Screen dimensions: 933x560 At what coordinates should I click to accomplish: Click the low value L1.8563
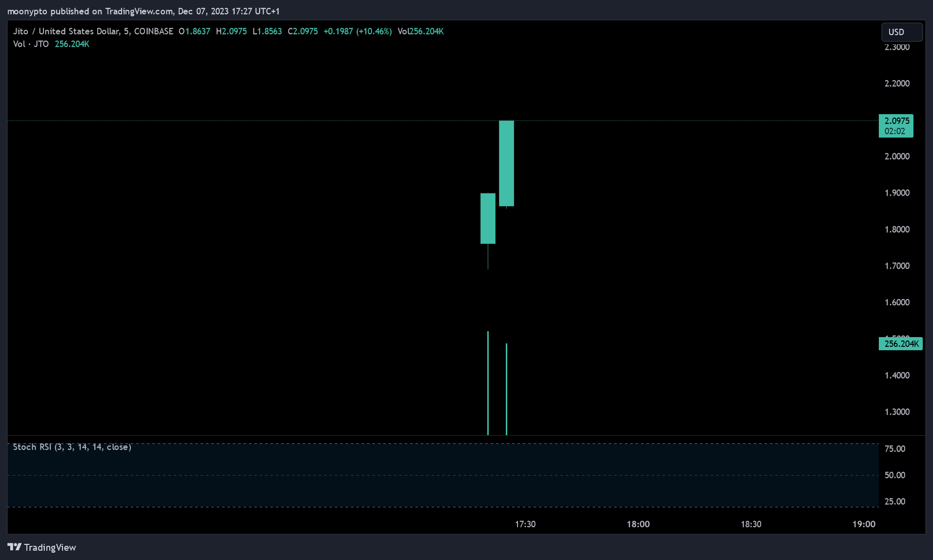click(x=267, y=31)
